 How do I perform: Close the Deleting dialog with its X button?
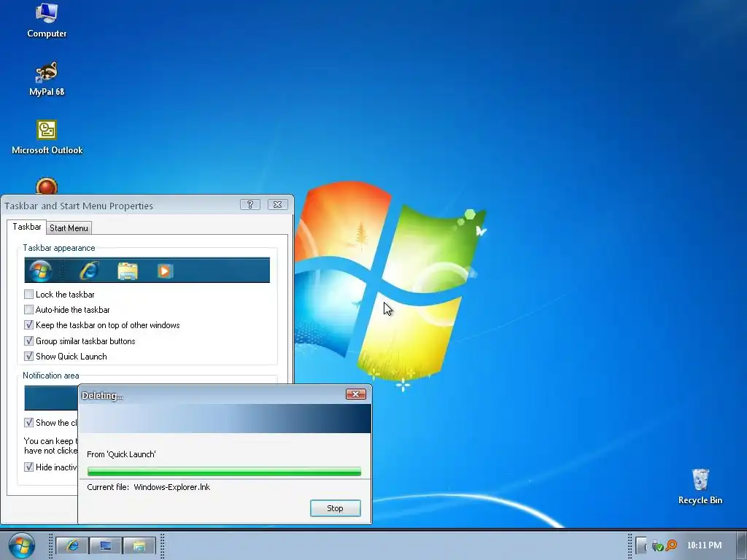click(356, 394)
